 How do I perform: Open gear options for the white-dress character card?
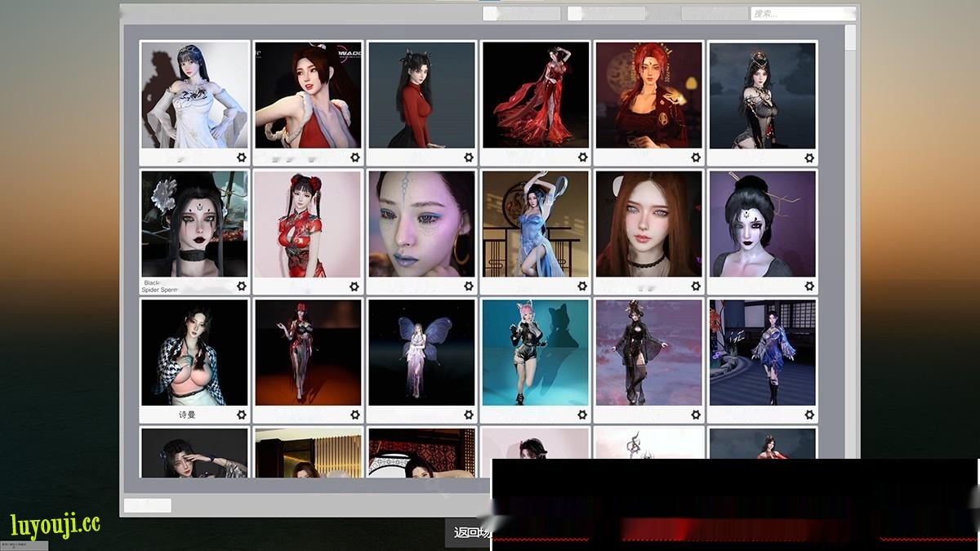click(x=241, y=158)
